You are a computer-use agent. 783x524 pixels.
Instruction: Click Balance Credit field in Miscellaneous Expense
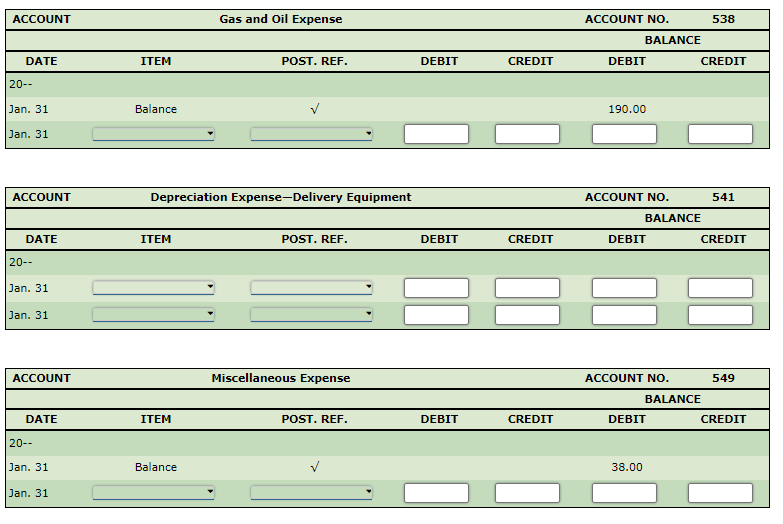pos(720,493)
